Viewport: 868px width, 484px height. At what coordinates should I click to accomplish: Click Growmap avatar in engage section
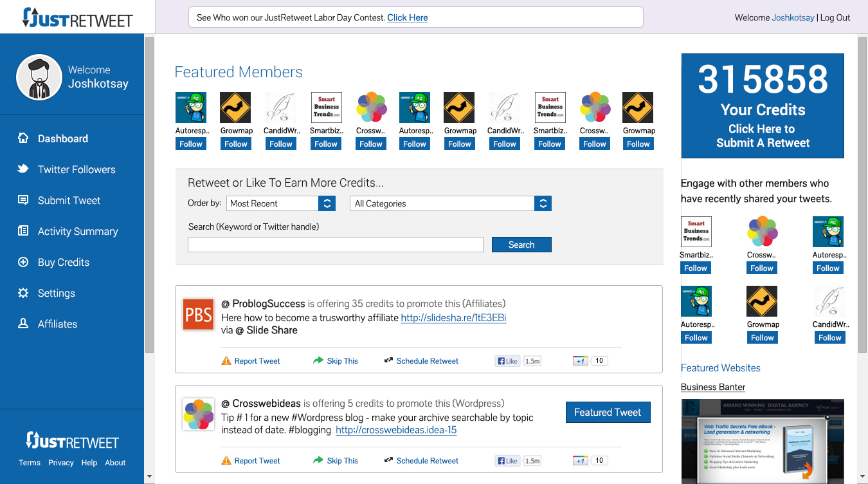(x=762, y=301)
